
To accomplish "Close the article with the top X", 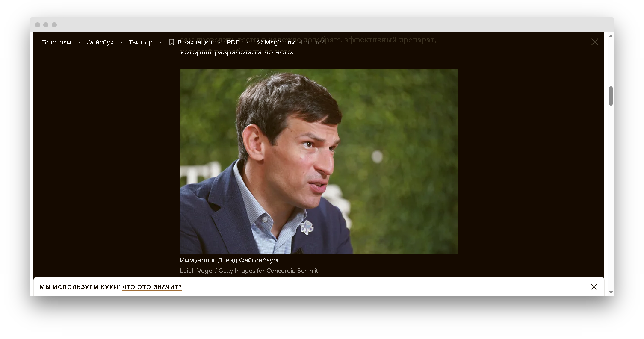I will pyautogui.click(x=595, y=42).
